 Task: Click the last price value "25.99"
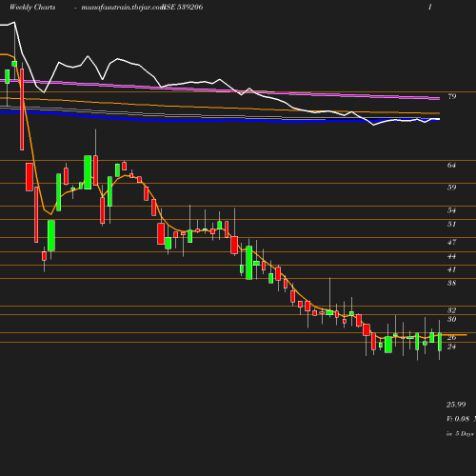[456, 405]
